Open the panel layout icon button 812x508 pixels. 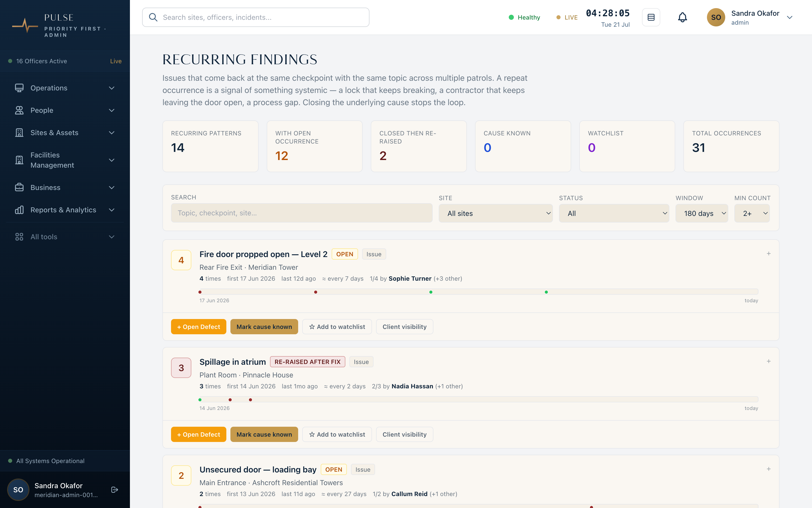pos(651,17)
